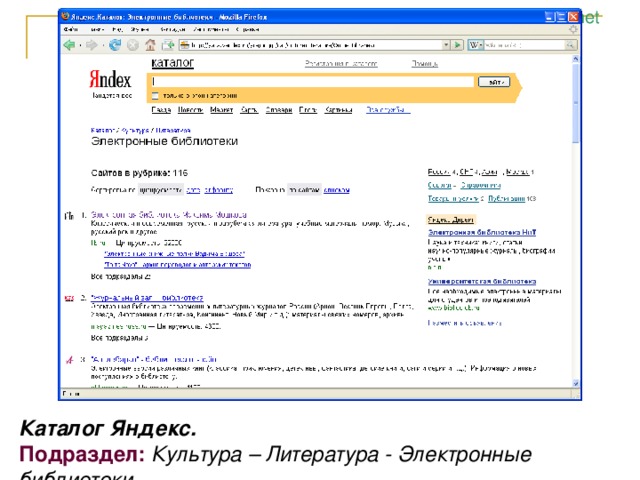Click the green Go arrow by address bar
This screenshot has width=640, height=480.
tap(458, 45)
